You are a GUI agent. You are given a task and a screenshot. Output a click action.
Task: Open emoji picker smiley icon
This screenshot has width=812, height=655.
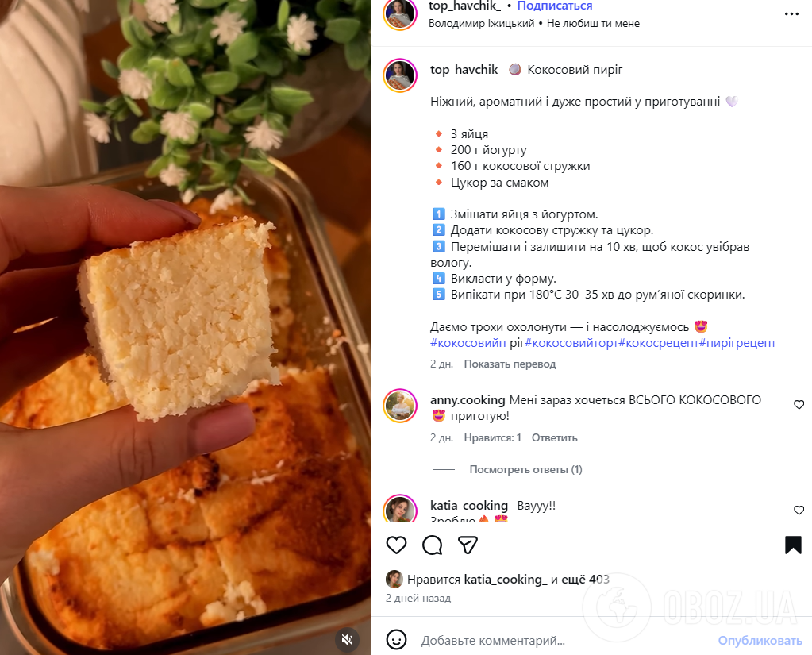pyautogui.click(x=396, y=640)
